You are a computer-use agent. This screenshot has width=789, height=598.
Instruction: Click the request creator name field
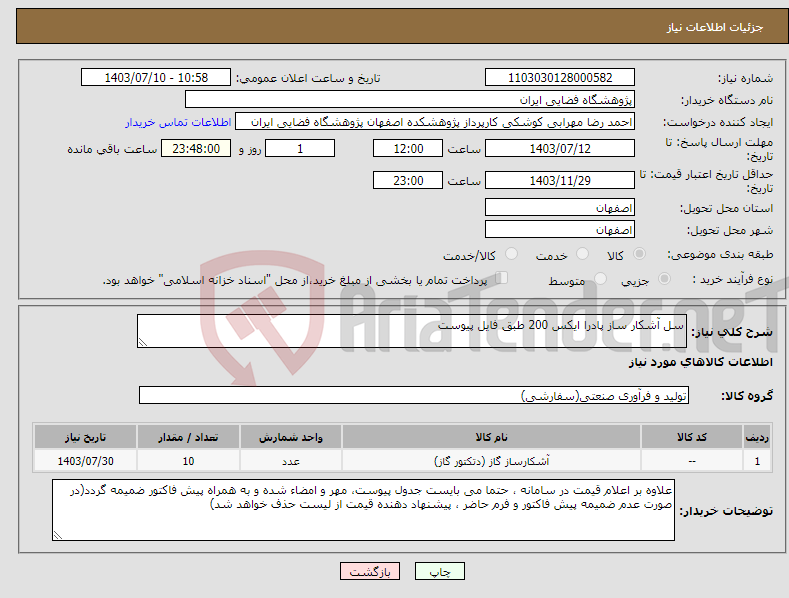(x=435, y=122)
